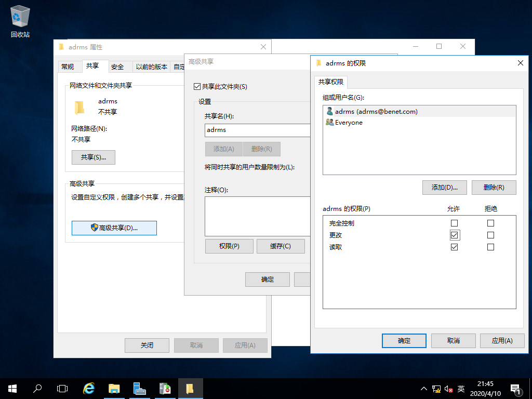The width and height of the screenshot is (532, 399).
Task: Uncheck Allow 读取 permission
Action: click(x=454, y=247)
